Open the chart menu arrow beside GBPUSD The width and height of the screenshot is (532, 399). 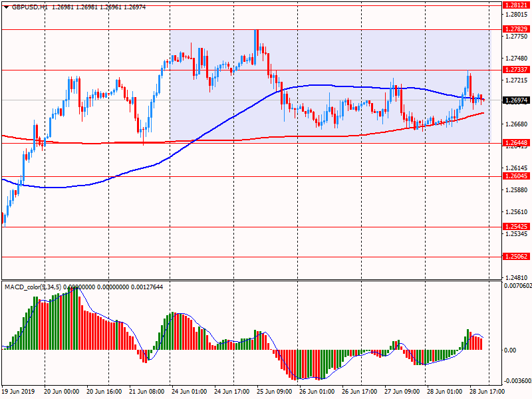7,7
